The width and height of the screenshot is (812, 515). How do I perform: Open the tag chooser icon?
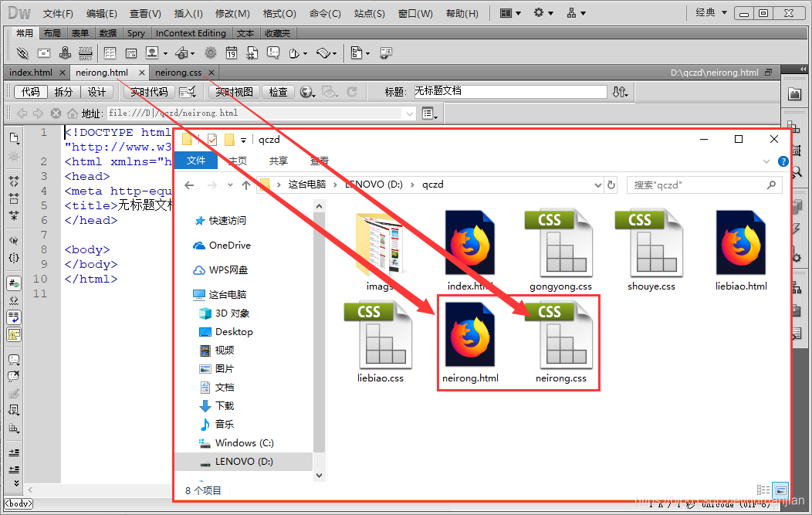(x=386, y=53)
